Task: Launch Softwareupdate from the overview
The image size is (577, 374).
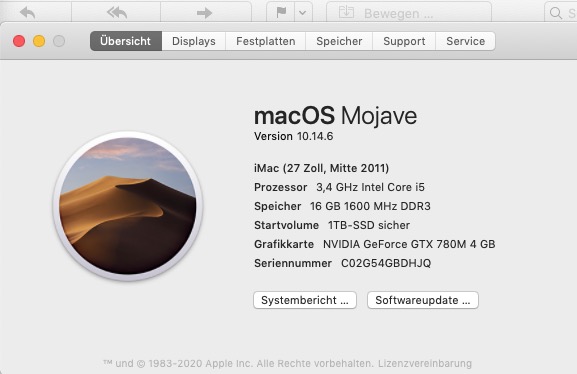Action: point(423,300)
